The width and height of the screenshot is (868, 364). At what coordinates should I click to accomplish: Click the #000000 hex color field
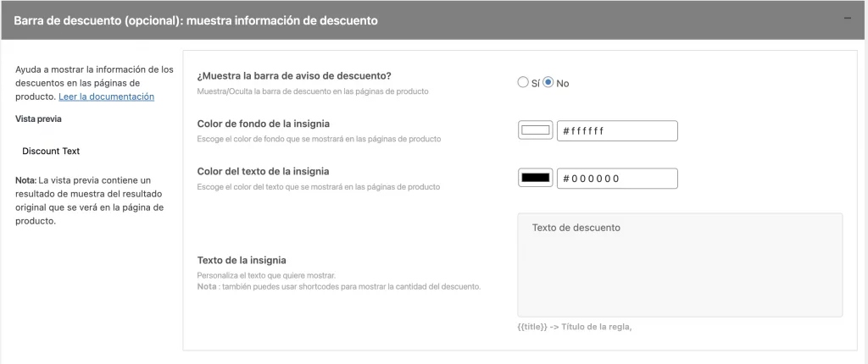point(616,179)
